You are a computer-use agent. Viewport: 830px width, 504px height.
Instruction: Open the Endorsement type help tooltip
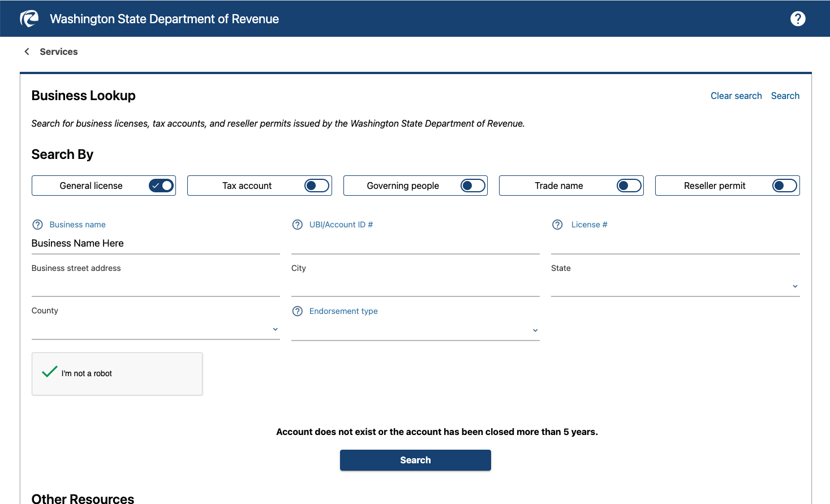(297, 311)
